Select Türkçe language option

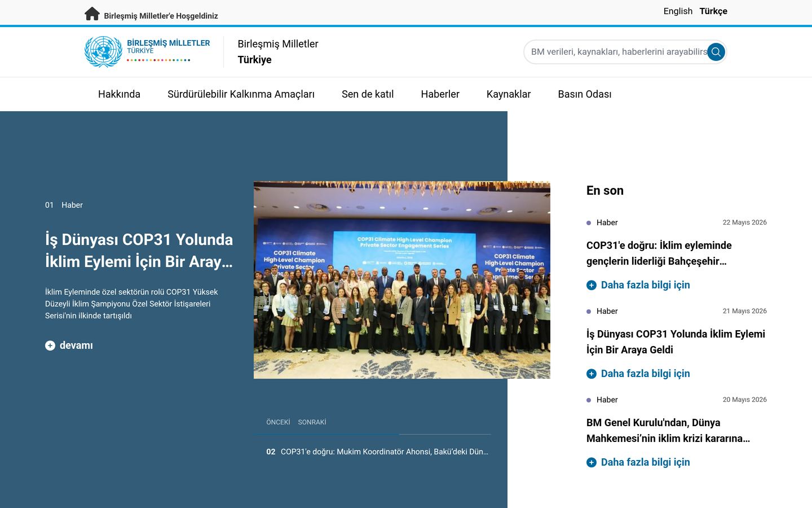tap(713, 11)
